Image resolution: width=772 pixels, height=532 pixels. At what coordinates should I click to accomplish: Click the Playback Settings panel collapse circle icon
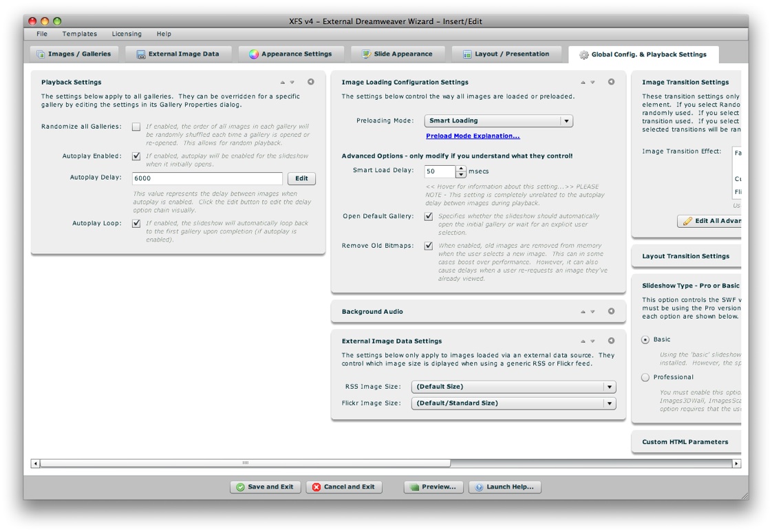pos(311,82)
